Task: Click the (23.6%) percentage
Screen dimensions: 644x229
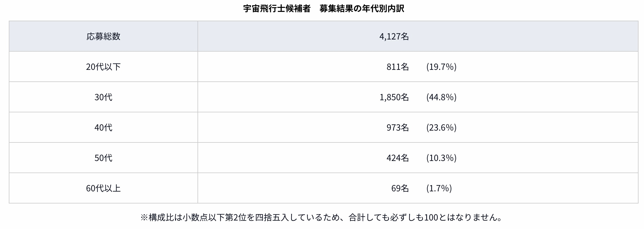Action: click(x=441, y=128)
